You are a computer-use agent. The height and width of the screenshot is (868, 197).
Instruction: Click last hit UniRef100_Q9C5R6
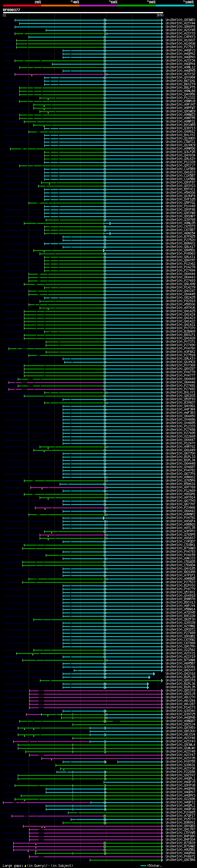pos(180,860)
